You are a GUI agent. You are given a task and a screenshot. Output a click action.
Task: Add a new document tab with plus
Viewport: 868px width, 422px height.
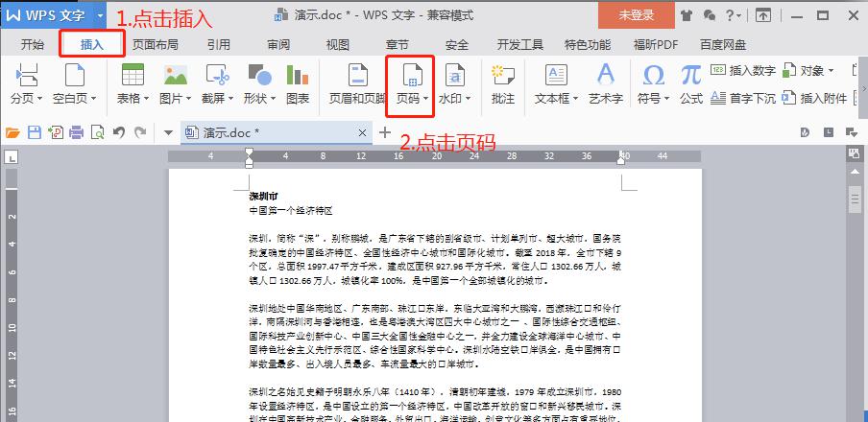(x=385, y=132)
